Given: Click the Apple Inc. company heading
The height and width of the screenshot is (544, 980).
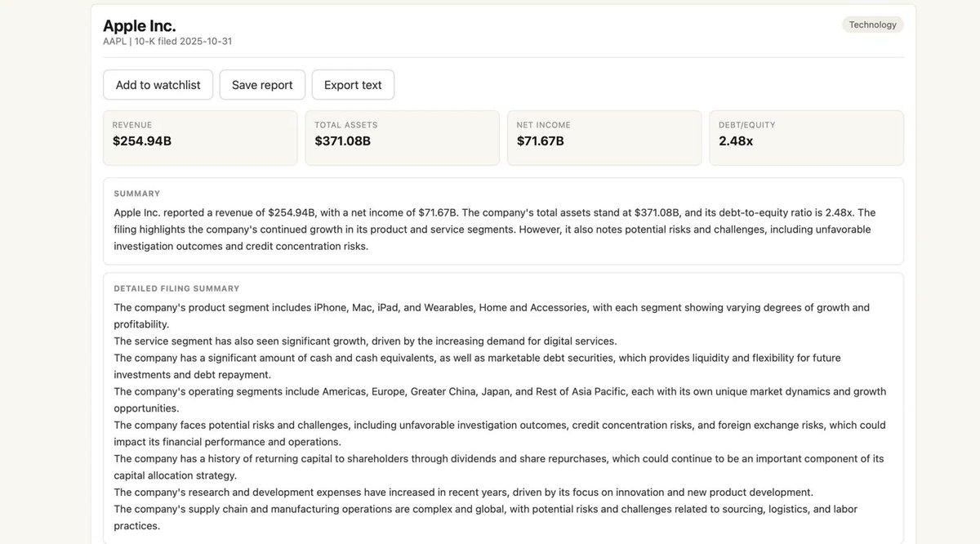Looking at the screenshot, I should 140,25.
